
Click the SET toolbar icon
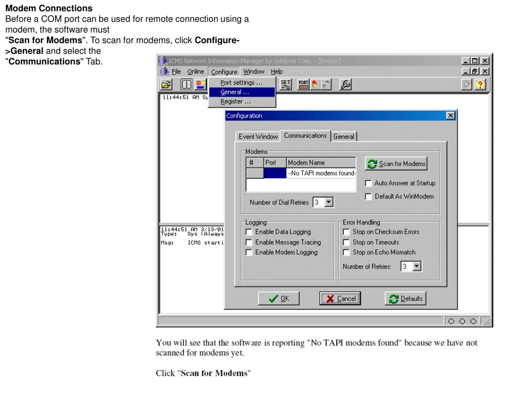click(286, 85)
